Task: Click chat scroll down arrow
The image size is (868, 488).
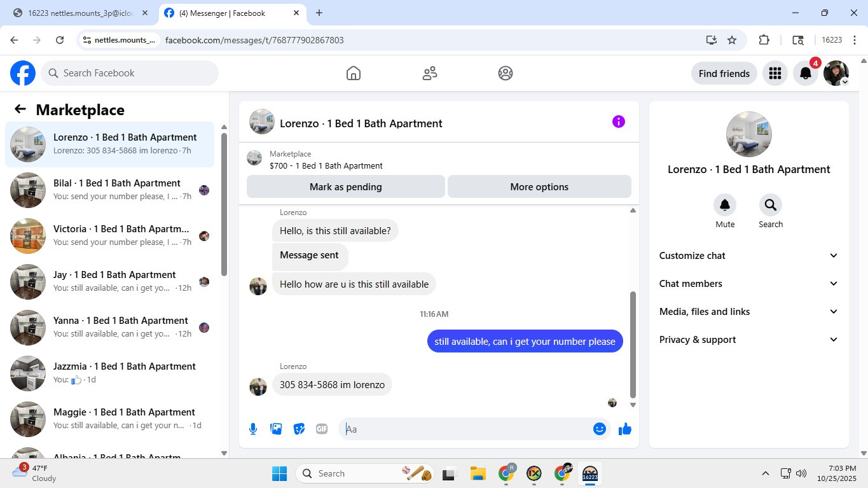Action: pos(633,405)
